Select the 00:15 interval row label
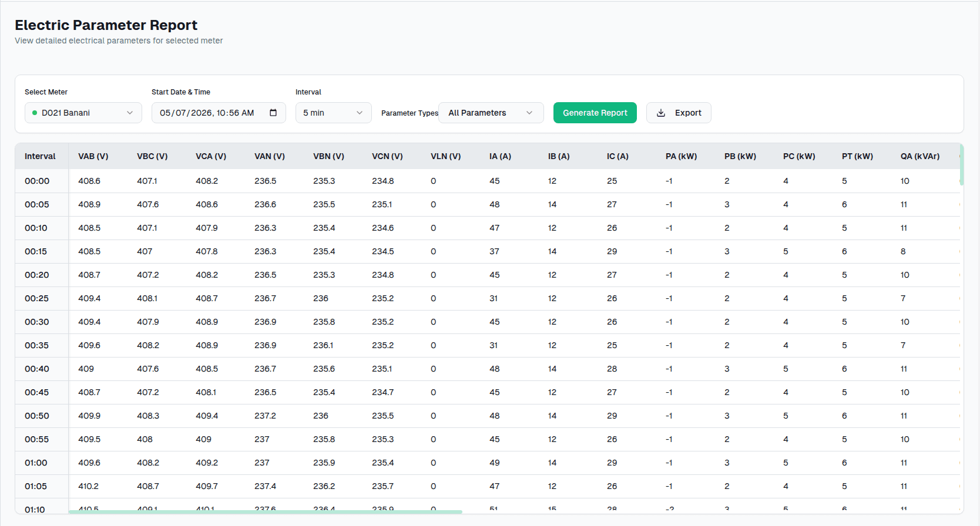Image resolution: width=980 pixels, height=526 pixels. tap(36, 251)
